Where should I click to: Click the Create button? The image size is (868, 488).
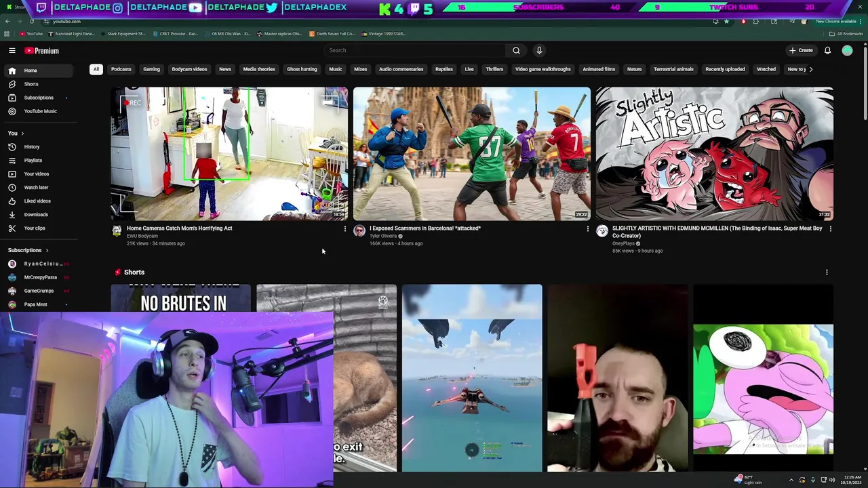tap(801, 50)
